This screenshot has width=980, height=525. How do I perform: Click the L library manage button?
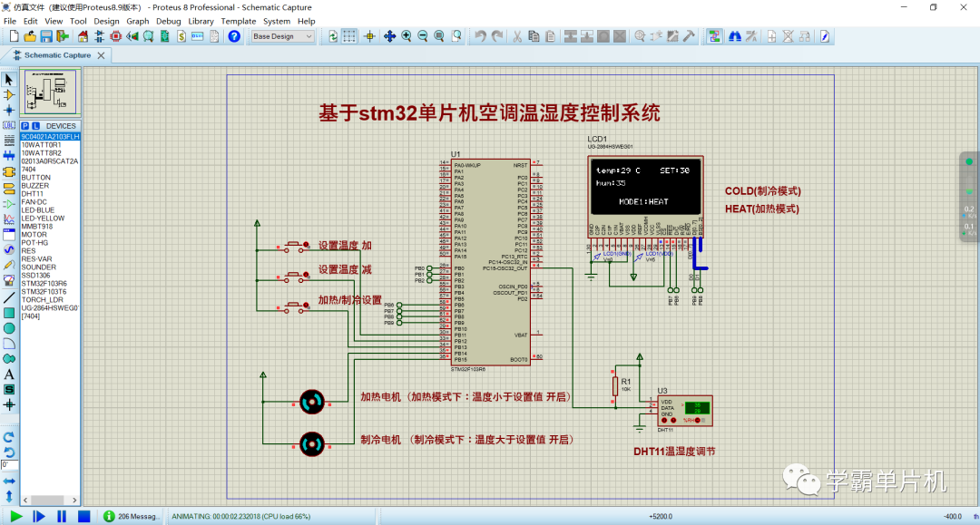[x=35, y=126]
